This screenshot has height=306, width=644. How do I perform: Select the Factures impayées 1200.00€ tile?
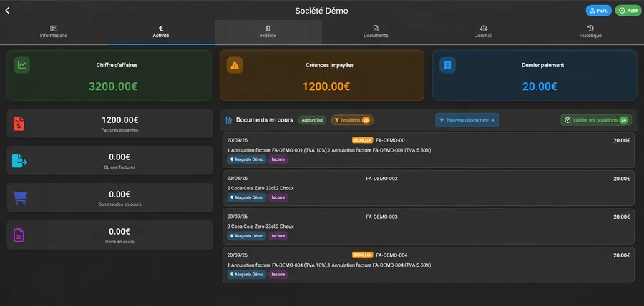pos(109,124)
